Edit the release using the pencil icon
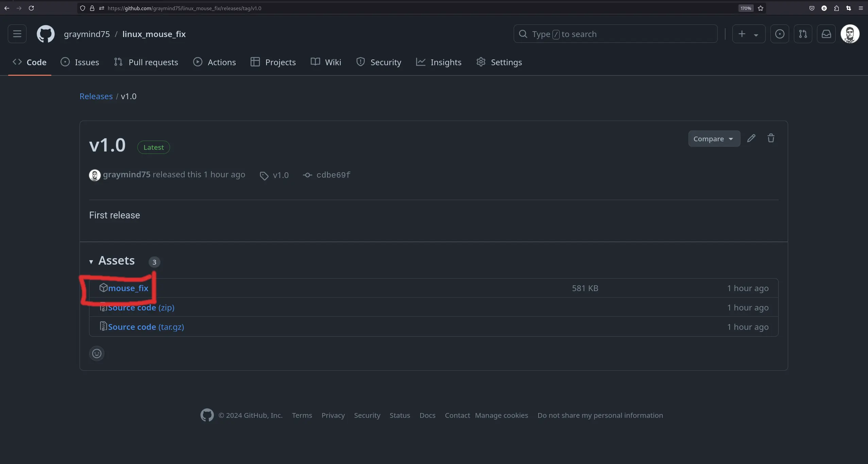This screenshot has width=868, height=464. pos(751,138)
